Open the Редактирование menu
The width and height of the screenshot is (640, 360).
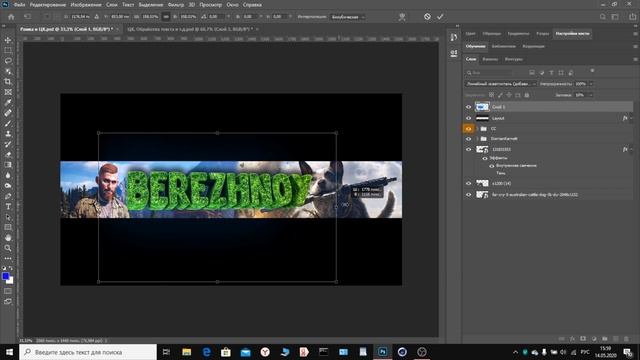[48, 5]
